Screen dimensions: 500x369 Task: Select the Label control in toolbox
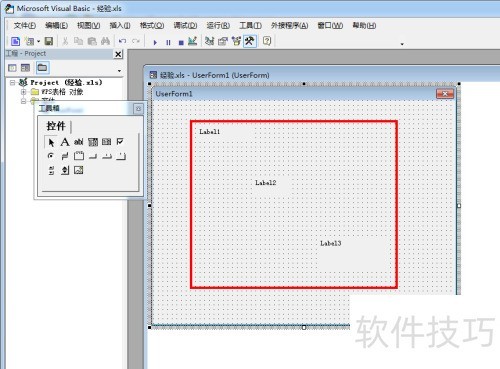click(x=65, y=142)
